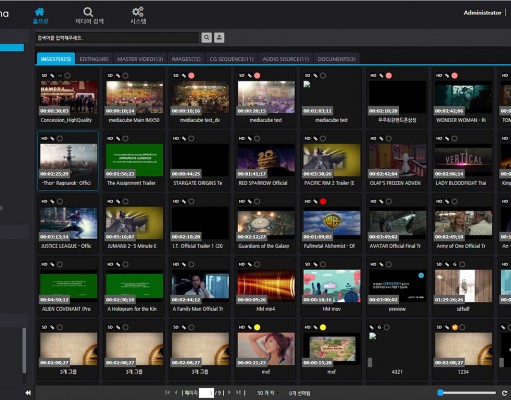Open the AUDIO SOURCE(11) tab
This screenshot has width=511, height=400.
[x=286, y=59]
